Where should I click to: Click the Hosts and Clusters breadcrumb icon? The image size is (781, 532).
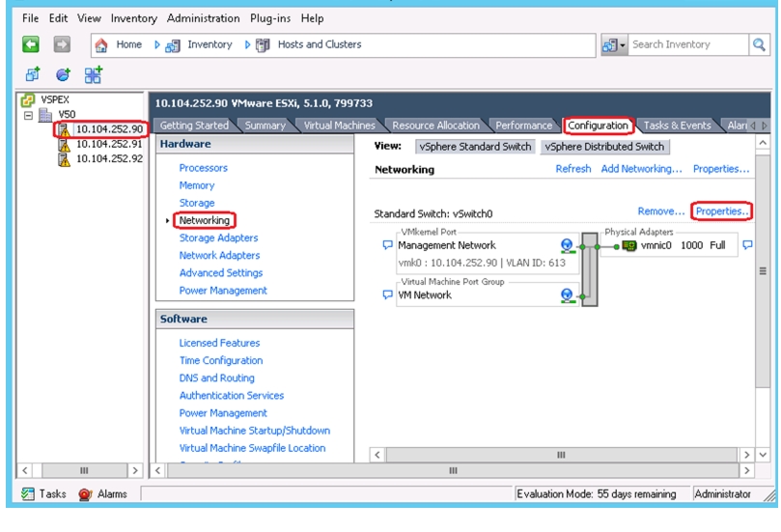point(263,45)
